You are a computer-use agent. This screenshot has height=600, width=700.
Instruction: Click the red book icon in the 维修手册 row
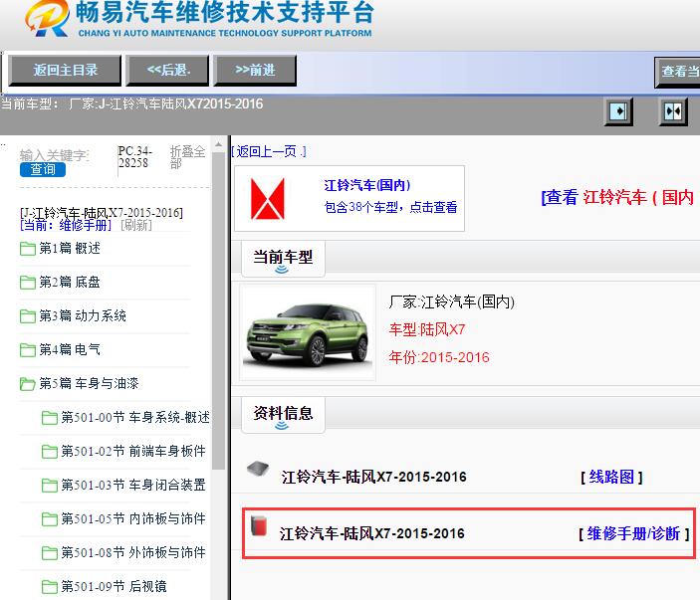[259, 525]
